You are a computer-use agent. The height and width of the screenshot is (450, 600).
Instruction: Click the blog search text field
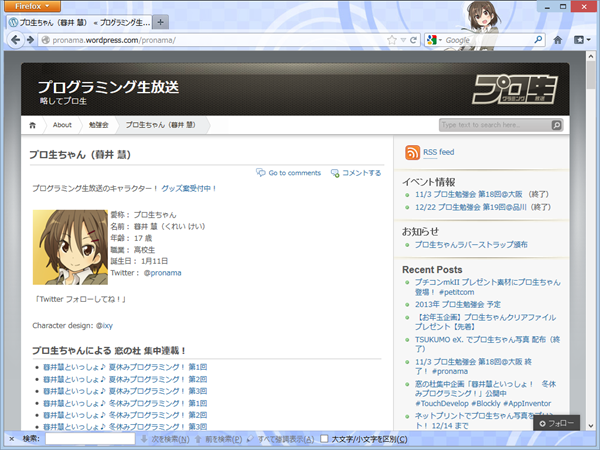click(x=495, y=125)
